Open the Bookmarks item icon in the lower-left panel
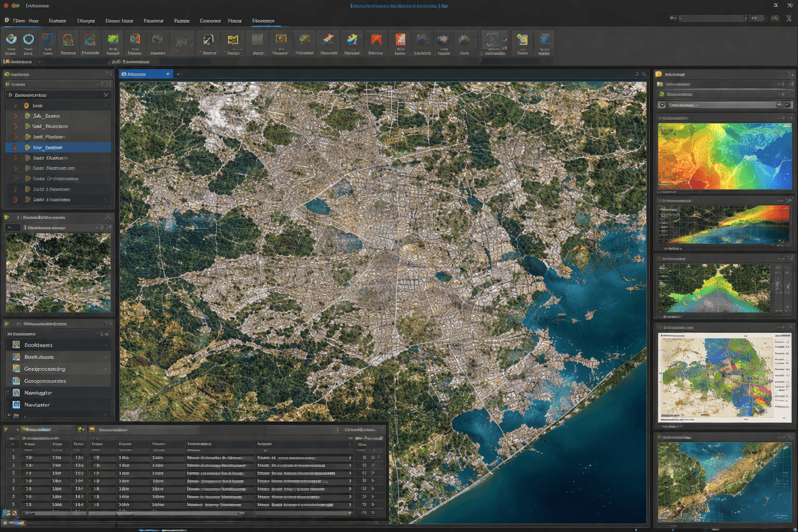Viewport: 798px width, 532px height. point(16,345)
